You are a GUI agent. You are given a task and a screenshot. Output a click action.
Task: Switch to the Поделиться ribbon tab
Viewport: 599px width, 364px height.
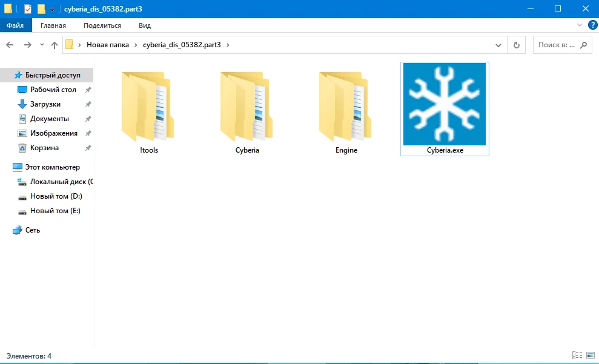click(x=102, y=25)
